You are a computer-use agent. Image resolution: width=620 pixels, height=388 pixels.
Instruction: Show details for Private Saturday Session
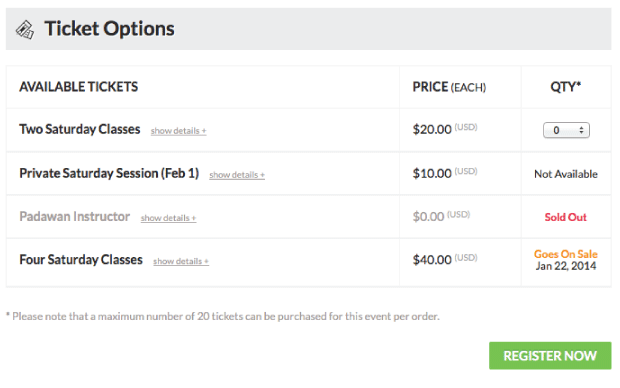[237, 175]
